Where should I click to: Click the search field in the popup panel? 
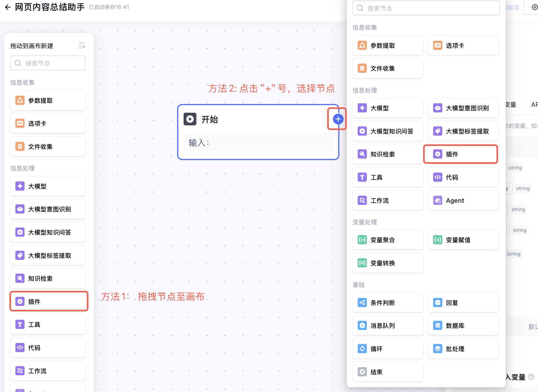tap(426, 8)
